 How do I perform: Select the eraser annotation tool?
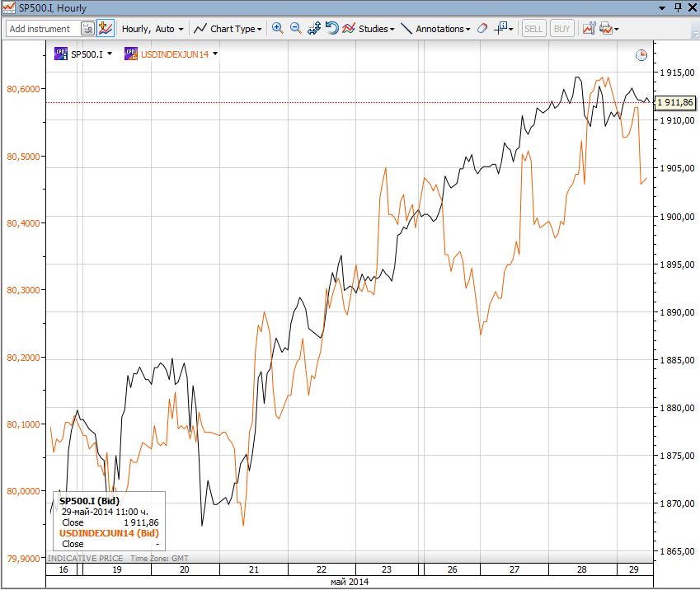click(x=483, y=28)
